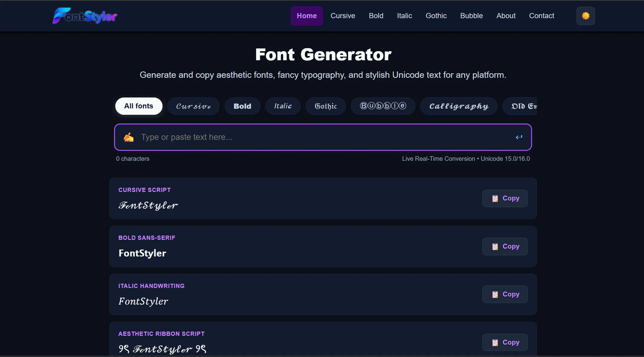This screenshot has height=357, width=644.
Task: Open the Cursive nav link
Action: tap(343, 16)
